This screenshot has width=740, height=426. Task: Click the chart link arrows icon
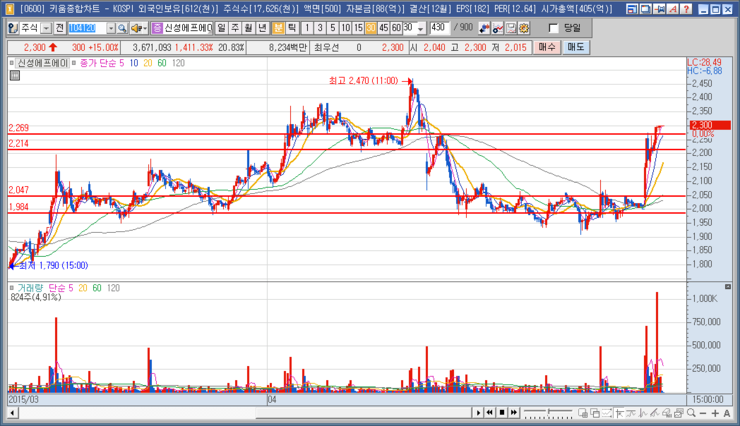[484, 28]
